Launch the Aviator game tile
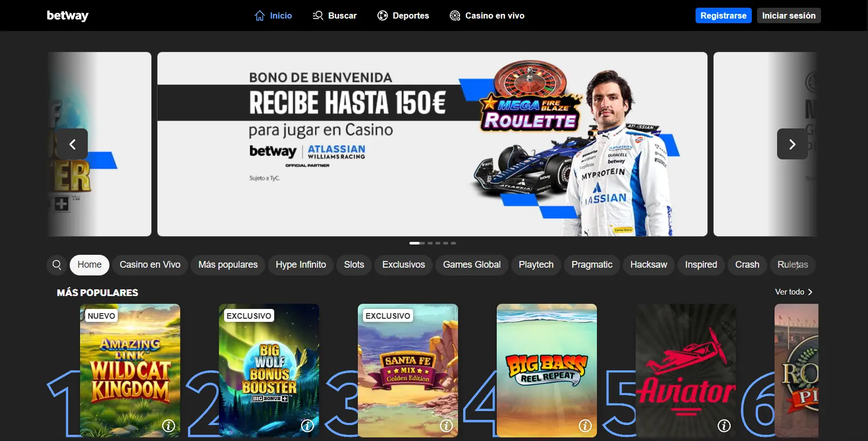The image size is (868, 441). 686,370
